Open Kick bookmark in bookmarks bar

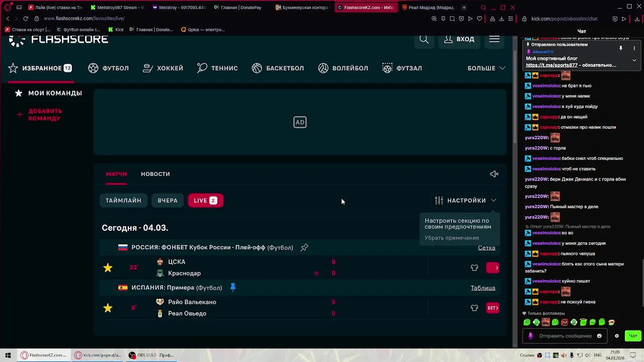(x=116, y=30)
